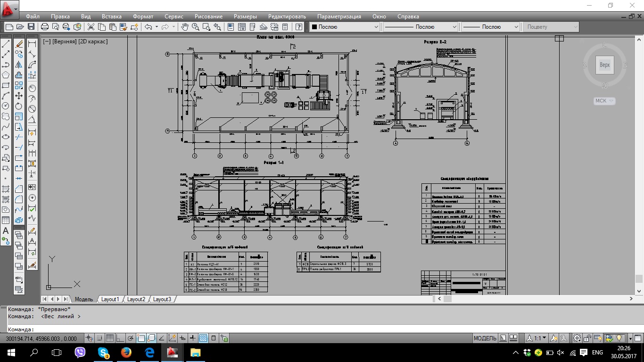644x362 pixels.
Task: Open the Properties palette icon
Action: [x=231, y=27]
